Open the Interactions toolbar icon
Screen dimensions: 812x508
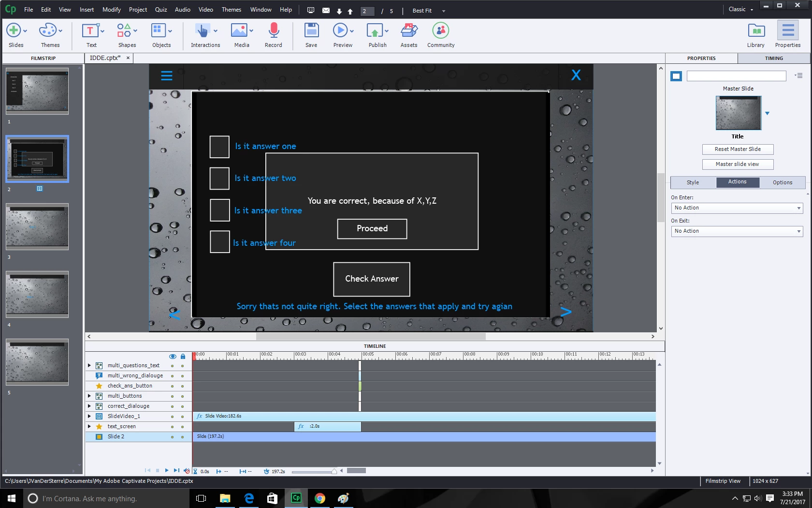point(202,31)
